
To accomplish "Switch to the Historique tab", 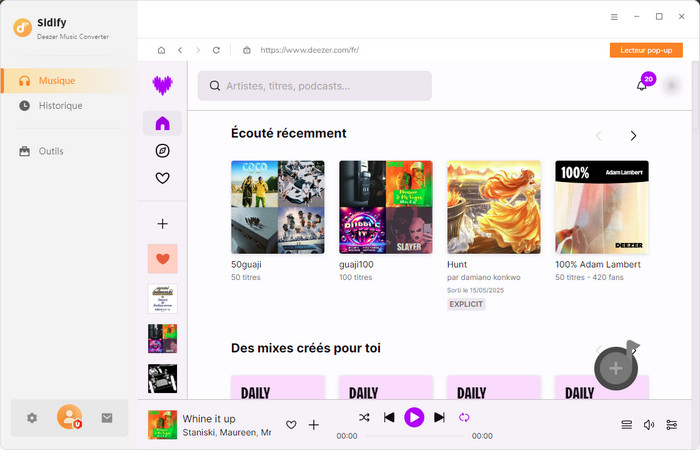I will pyautogui.click(x=60, y=105).
